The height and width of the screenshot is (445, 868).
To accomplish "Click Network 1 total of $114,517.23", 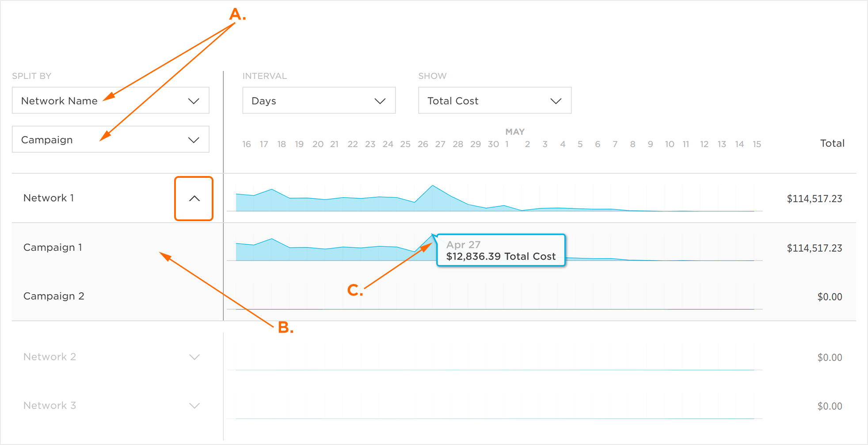I will click(x=814, y=199).
